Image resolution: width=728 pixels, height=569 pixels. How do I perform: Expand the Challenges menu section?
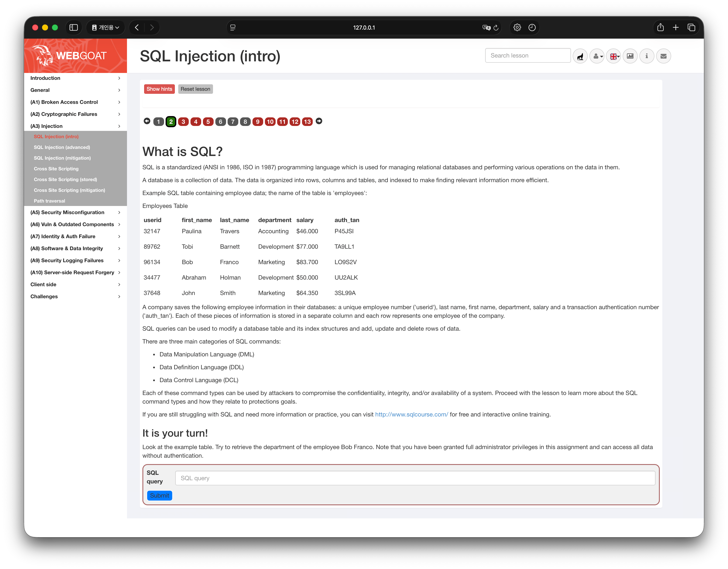pos(75,296)
